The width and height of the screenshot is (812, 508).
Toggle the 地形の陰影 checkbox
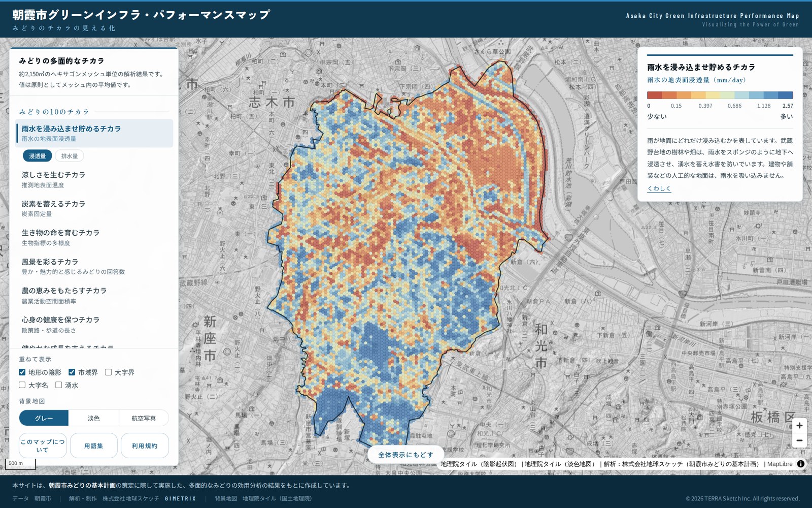(x=22, y=372)
